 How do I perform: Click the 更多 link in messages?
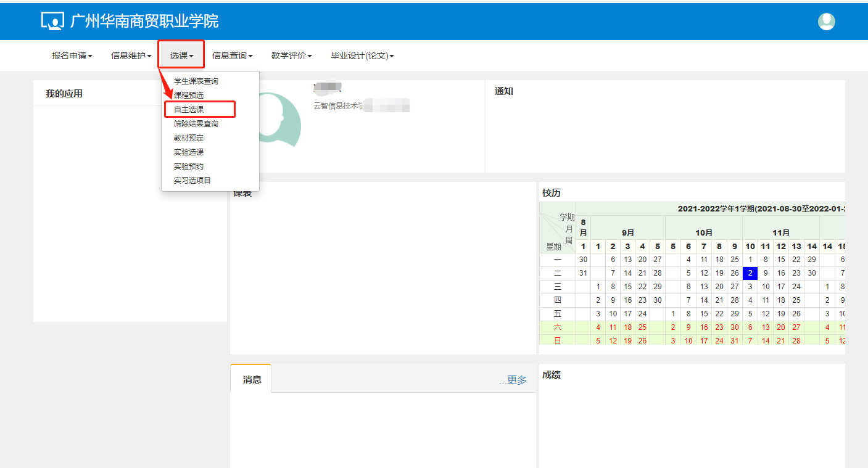coord(516,380)
